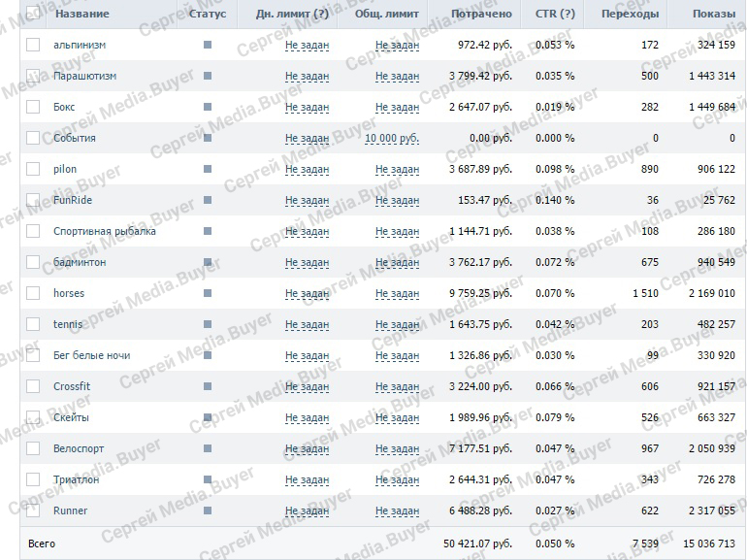This screenshot has height=560, width=747.
Task: Click the status square icon for tennis
Action: click(208, 323)
